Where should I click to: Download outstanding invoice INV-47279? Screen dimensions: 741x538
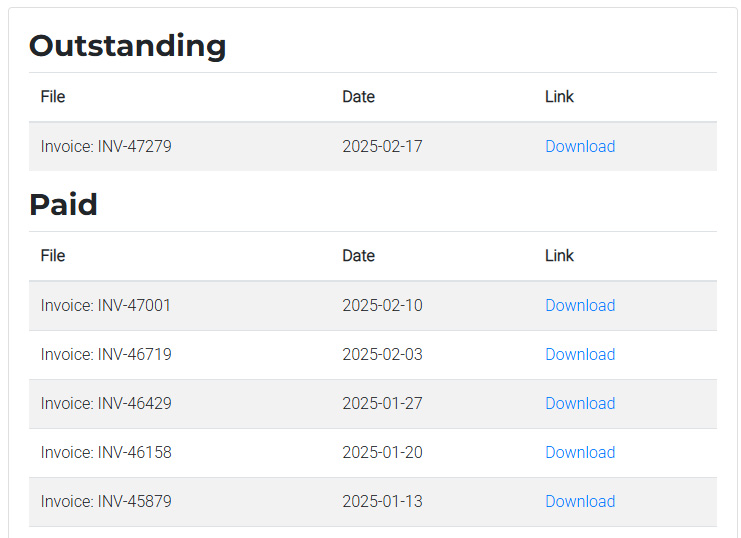(580, 147)
